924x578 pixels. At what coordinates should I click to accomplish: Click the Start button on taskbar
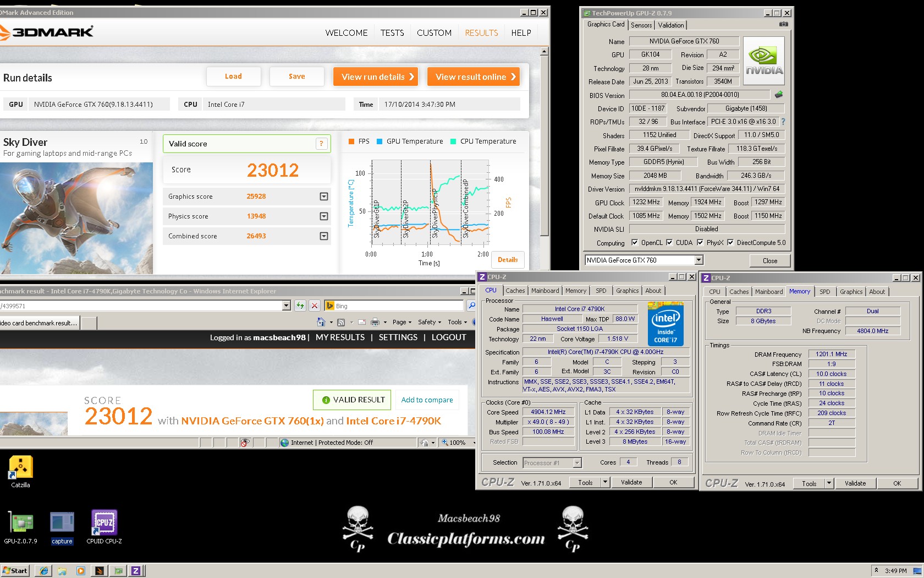tap(15, 571)
